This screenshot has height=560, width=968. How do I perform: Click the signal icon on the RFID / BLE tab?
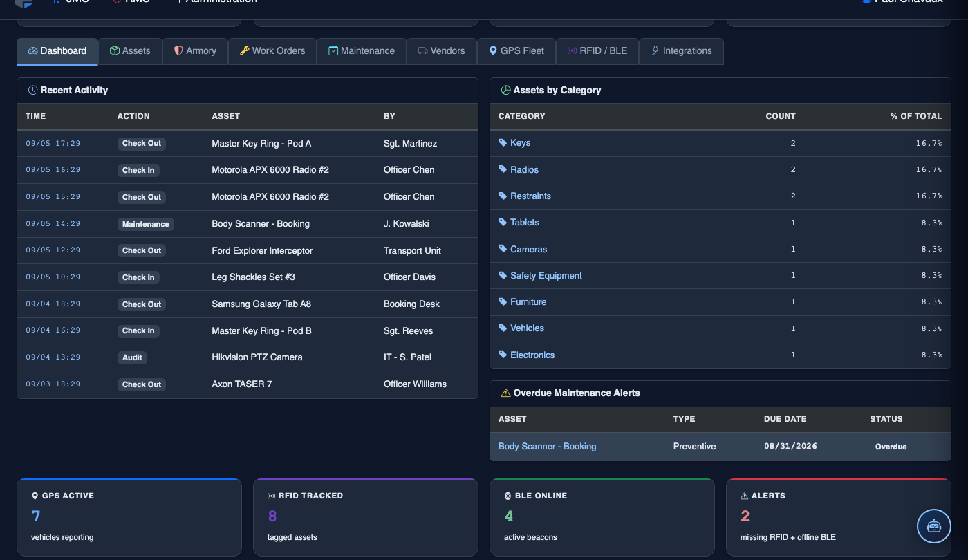[x=572, y=51]
